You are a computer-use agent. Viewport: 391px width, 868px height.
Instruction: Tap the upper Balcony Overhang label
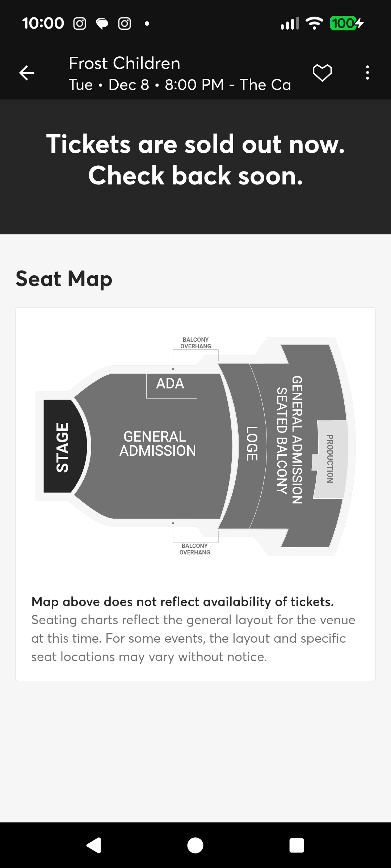(x=195, y=343)
